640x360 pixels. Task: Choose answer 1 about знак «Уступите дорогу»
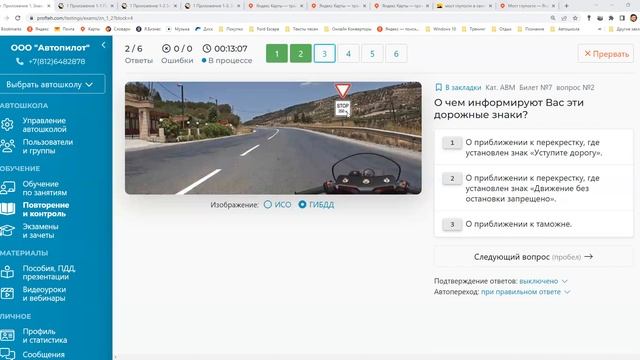(x=534, y=147)
